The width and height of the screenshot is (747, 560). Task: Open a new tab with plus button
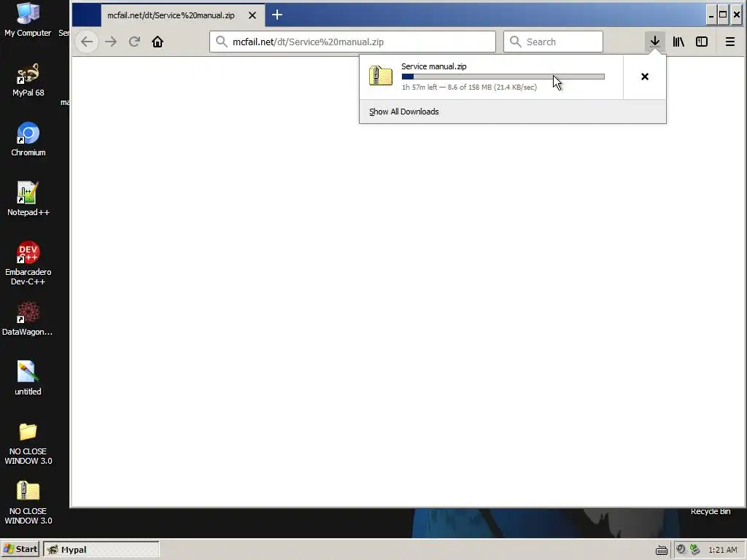click(x=277, y=15)
